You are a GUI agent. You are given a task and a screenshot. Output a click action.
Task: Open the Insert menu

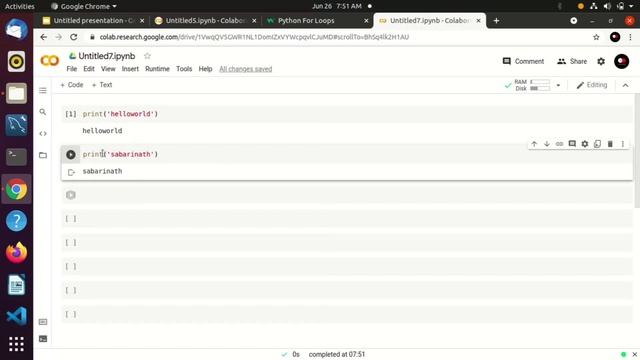pyautogui.click(x=130, y=69)
